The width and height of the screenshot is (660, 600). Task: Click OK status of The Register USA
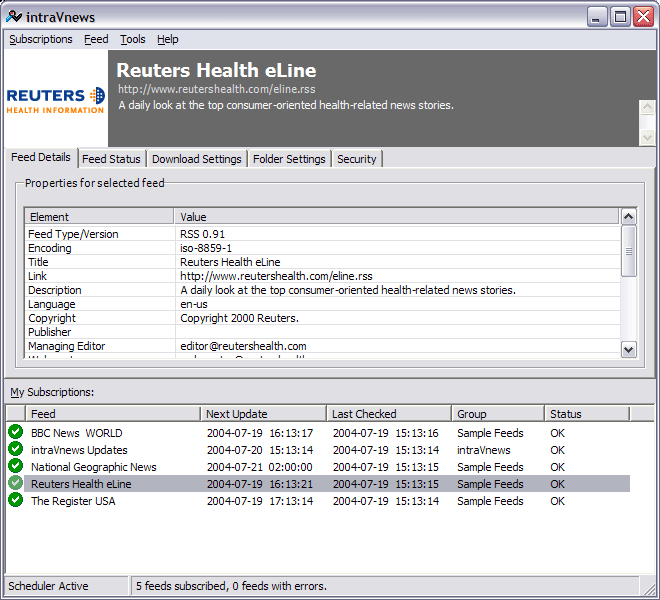(x=557, y=501)
